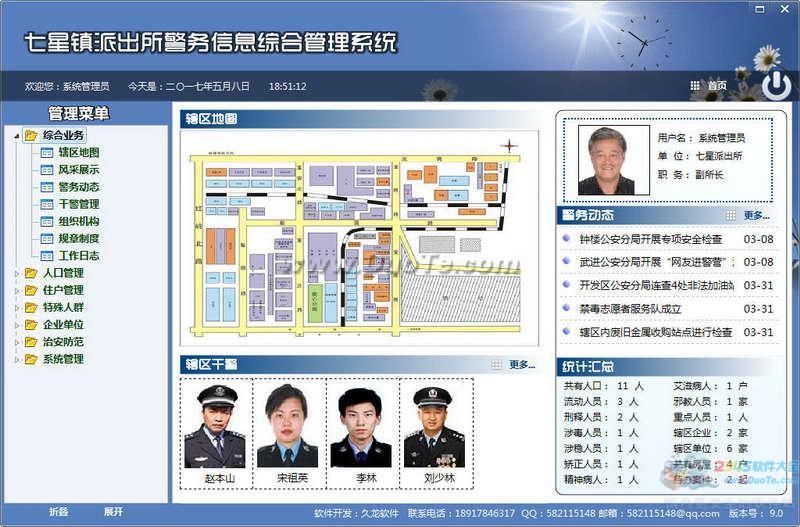Expand the 住户管理 tree node

(17, 291)
